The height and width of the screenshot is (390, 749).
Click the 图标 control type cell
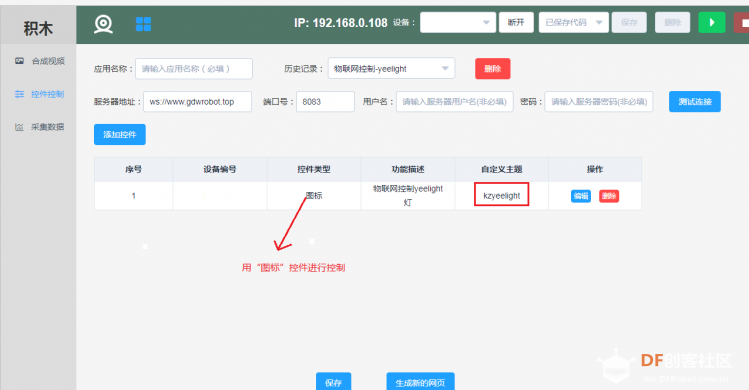click(x=314, y=195)
